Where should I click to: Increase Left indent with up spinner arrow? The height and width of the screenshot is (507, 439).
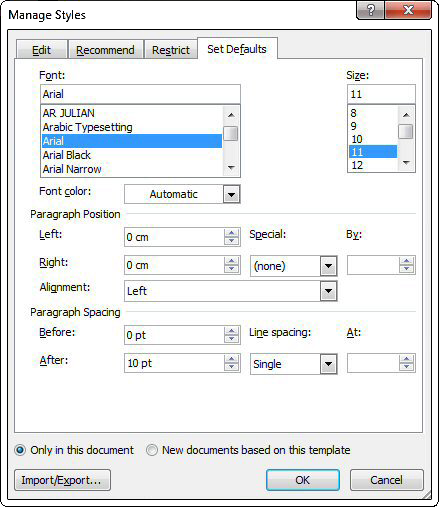pos(231,233)
